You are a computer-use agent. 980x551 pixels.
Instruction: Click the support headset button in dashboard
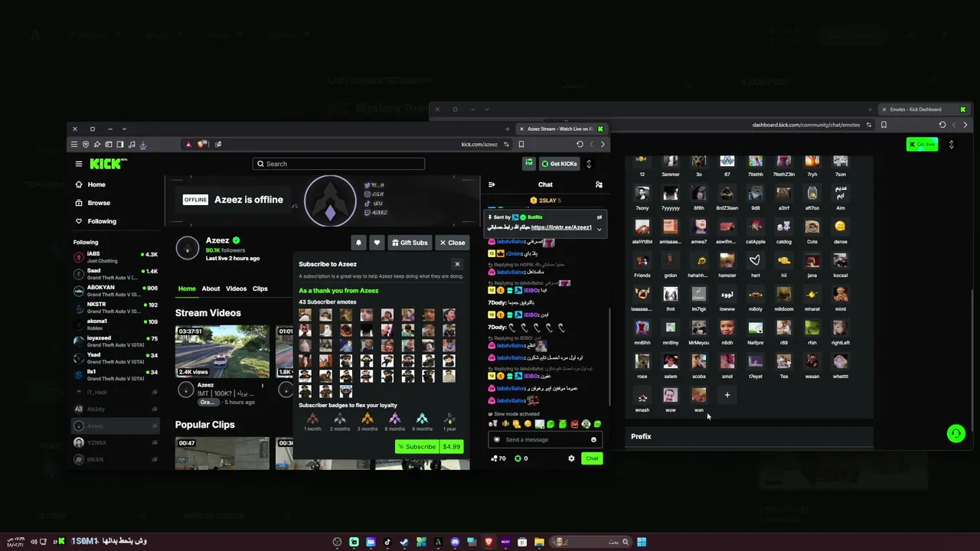[x=955, y=434]
